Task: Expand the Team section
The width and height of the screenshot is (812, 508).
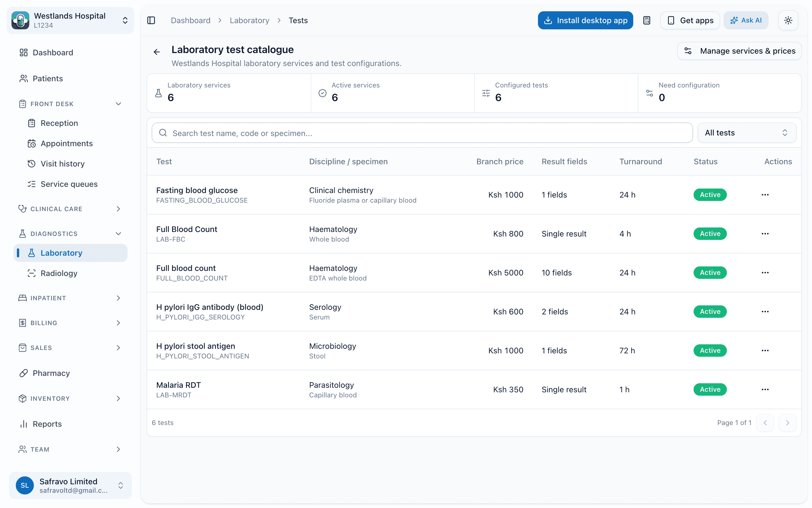Action: point(70,449)
